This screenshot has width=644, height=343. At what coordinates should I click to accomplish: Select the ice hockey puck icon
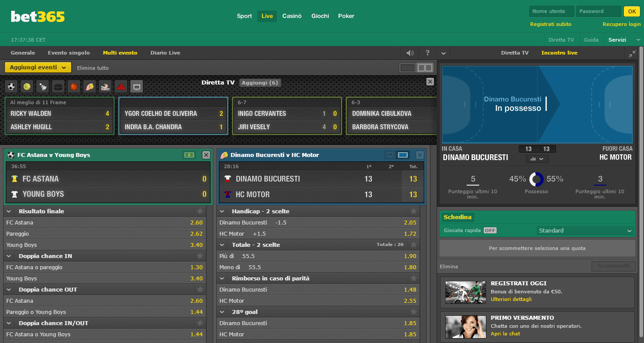58,86
